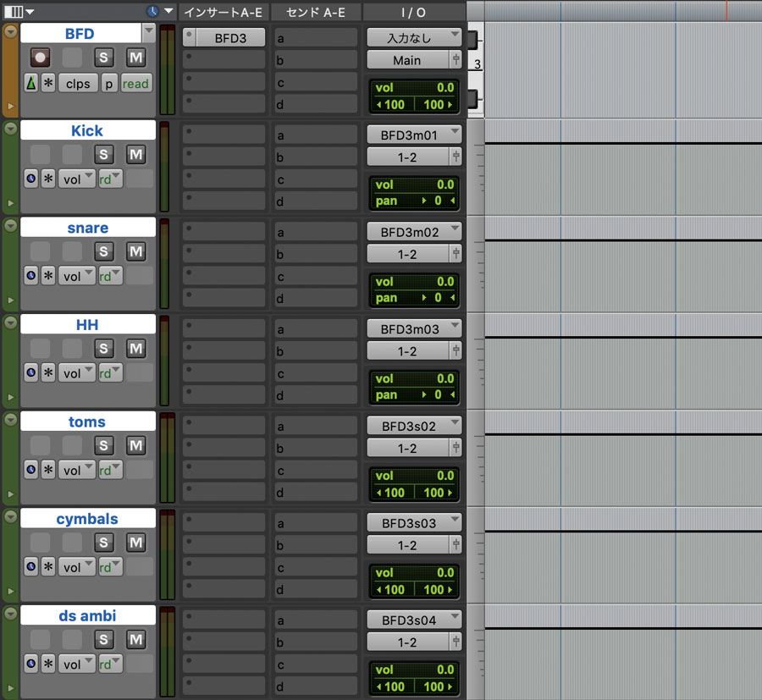762x700 pixels.
Task: Click the センド A-E column header
Action: coord(316,12)
